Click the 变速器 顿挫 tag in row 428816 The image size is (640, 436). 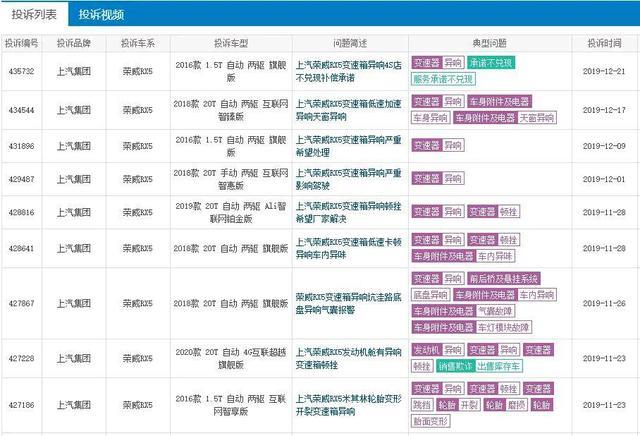493,211
